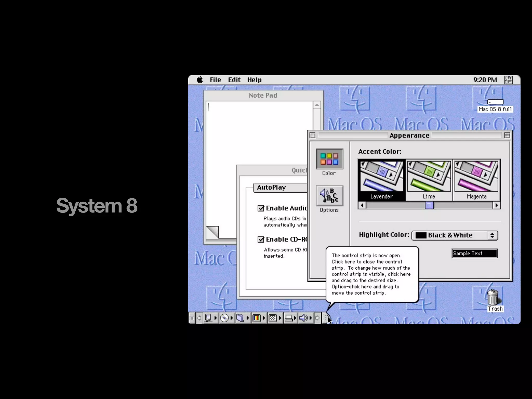Choose the Lime accent color
The image size is (532, 399).
pos(429,180)
